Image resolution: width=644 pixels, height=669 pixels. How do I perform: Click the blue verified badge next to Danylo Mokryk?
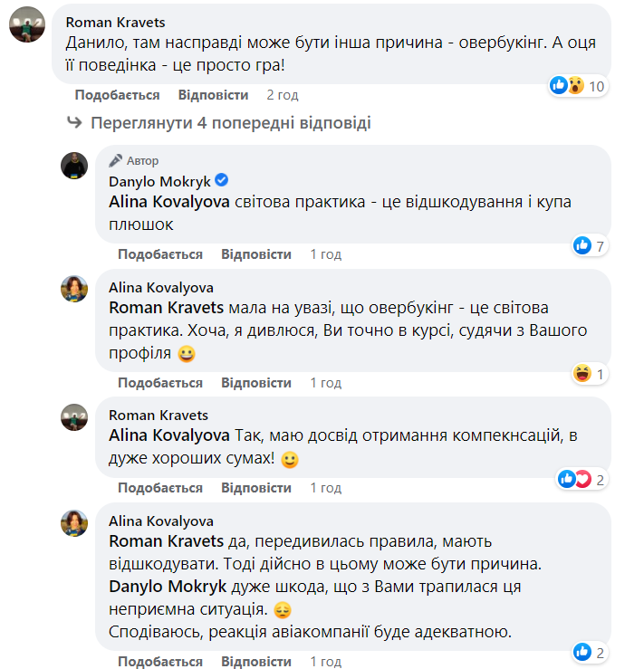pos(221,181)
